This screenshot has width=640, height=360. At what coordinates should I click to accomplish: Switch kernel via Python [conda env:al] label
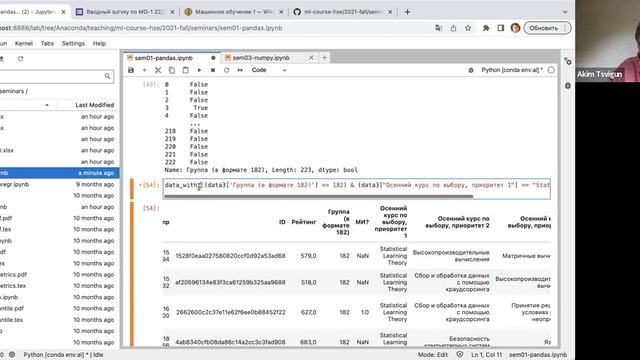[512, 70]
